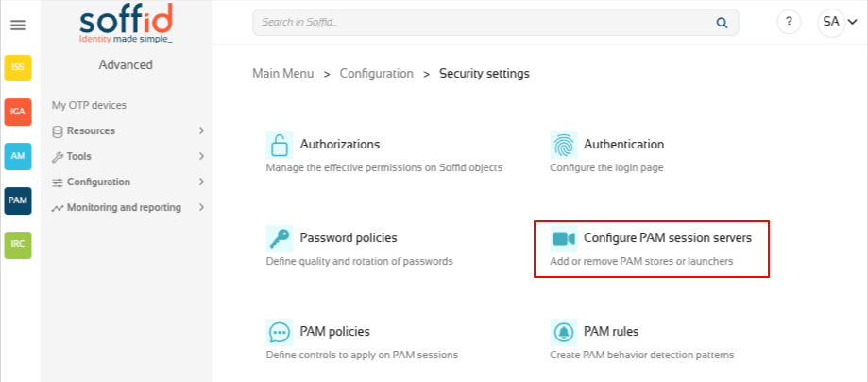Click the magnifier search icon
The height and width of the screenshot is (382, 868).
(722, 23)
